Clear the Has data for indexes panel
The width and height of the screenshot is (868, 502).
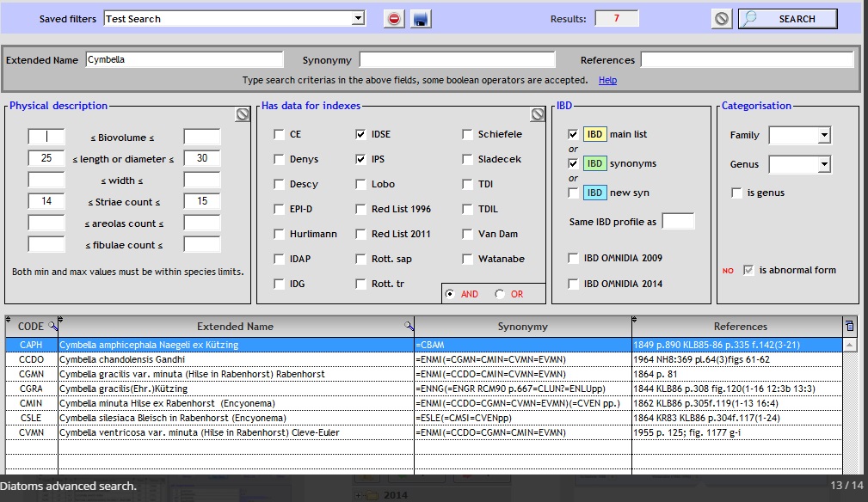pos(538,114)
